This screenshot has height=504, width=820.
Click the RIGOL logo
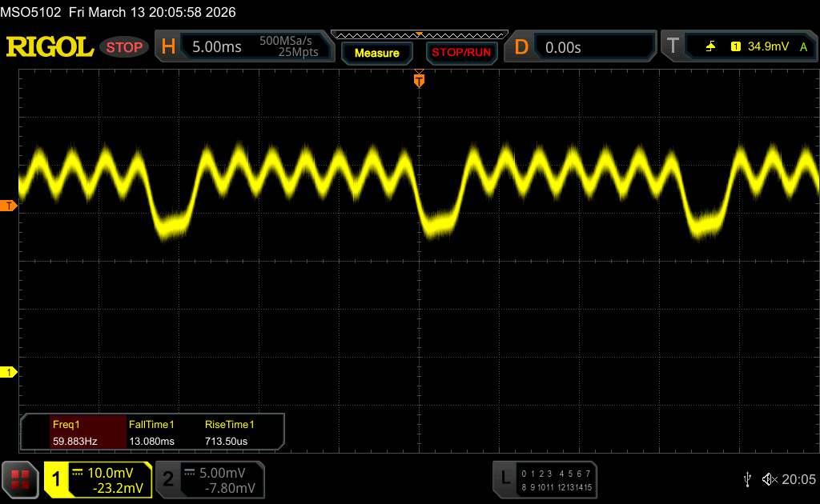click(x=50, y=47)
